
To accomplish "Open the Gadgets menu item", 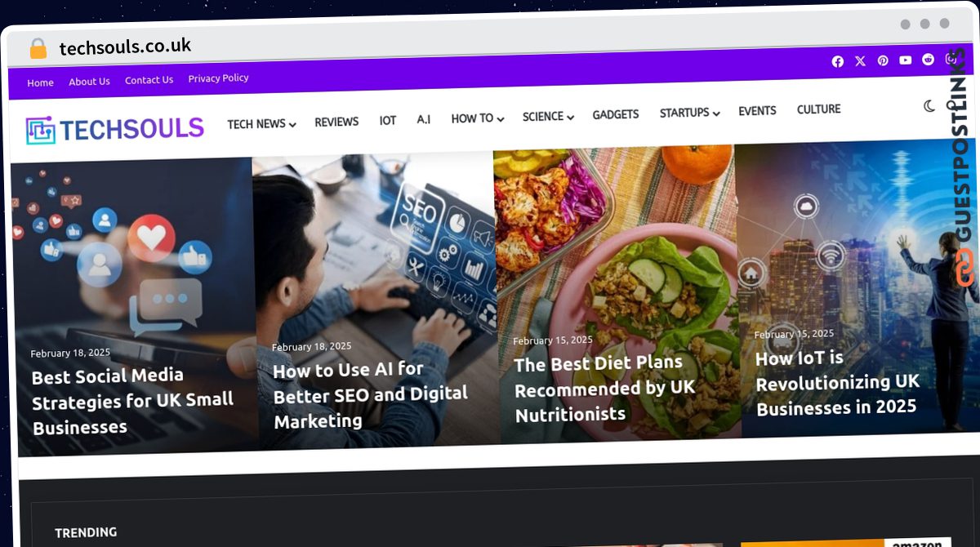I will pos(616,114).
